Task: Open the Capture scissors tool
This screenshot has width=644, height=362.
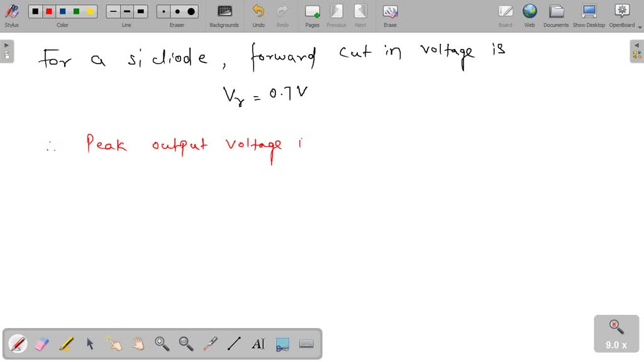Action: 282,344
